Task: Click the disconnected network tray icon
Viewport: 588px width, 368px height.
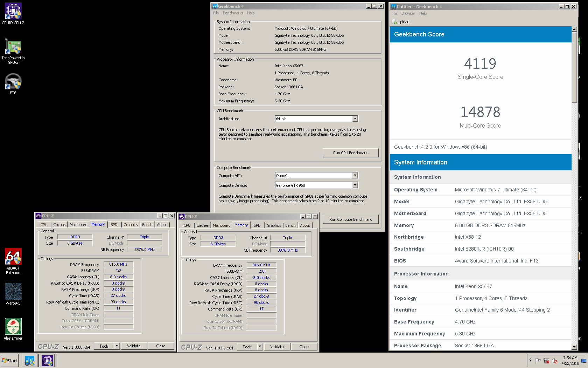Action: (x=546, y=361)
